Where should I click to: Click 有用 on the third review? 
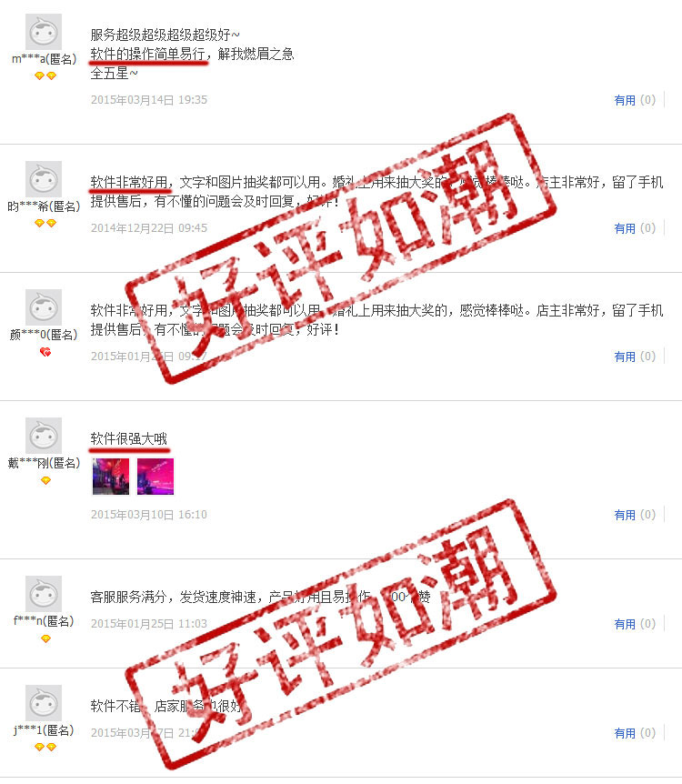point(625,357)
